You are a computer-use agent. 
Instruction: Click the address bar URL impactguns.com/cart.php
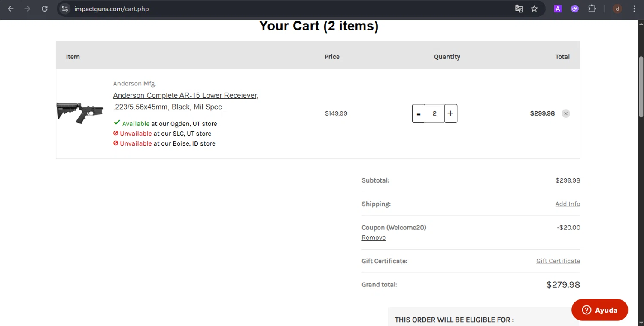(111, 9)
